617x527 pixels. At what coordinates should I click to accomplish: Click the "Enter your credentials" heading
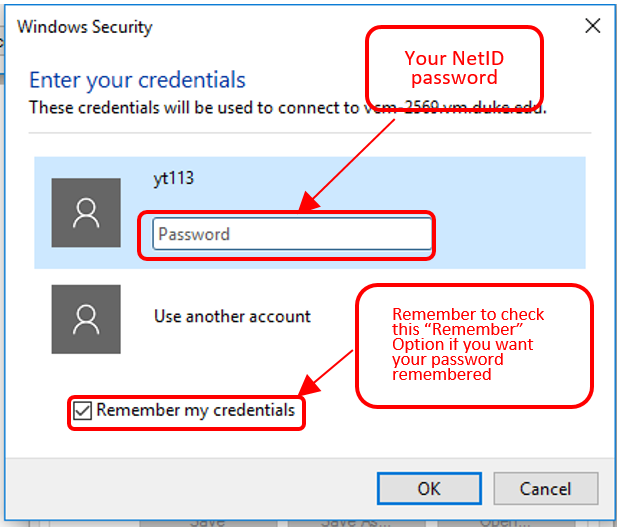137,80
